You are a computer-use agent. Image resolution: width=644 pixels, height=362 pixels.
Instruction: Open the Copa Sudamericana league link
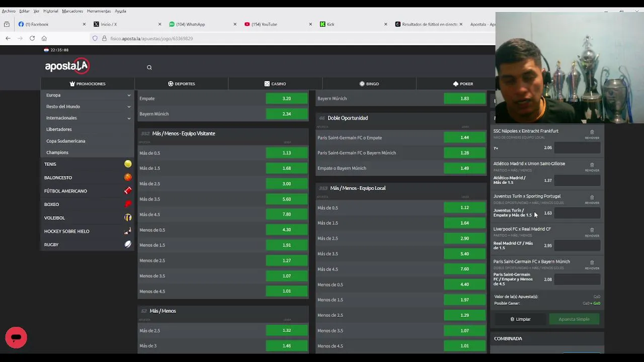click(x=65, y=141)
